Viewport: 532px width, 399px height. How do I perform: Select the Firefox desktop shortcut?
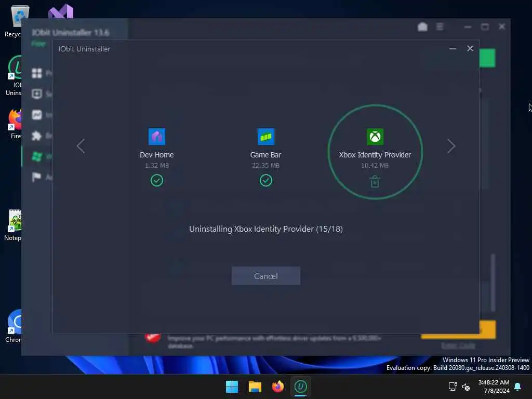pos(15,124)
